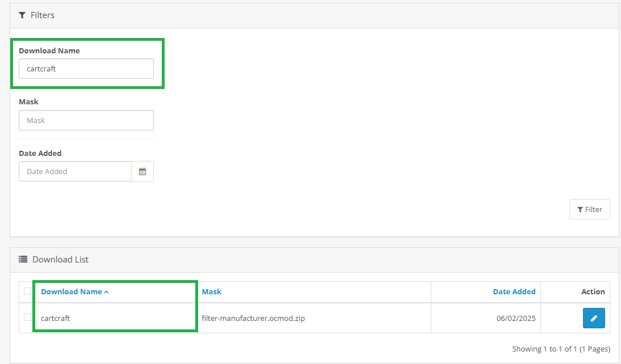The width and height of the screenshot is (621, 364).
Task: Toggle the select-all checkbox in table header
Action: [x=27, y=291]
